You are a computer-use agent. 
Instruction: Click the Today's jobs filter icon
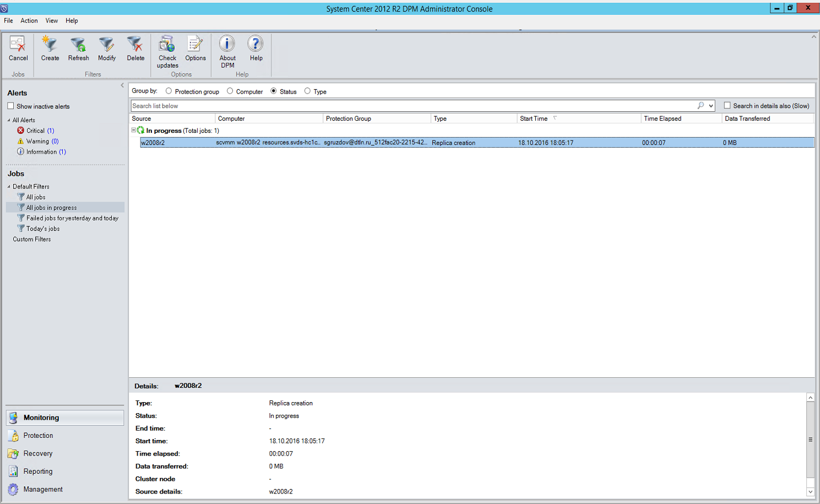pyautogui.click(x=21, y=228)
